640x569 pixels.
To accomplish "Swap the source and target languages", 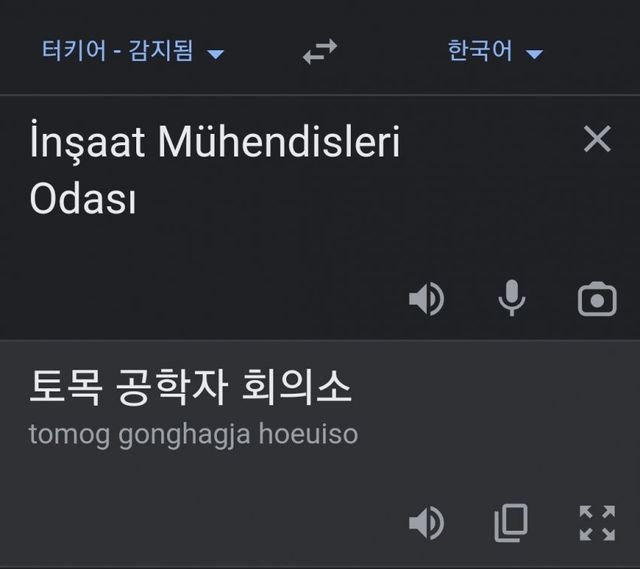I will click(320, 52).
